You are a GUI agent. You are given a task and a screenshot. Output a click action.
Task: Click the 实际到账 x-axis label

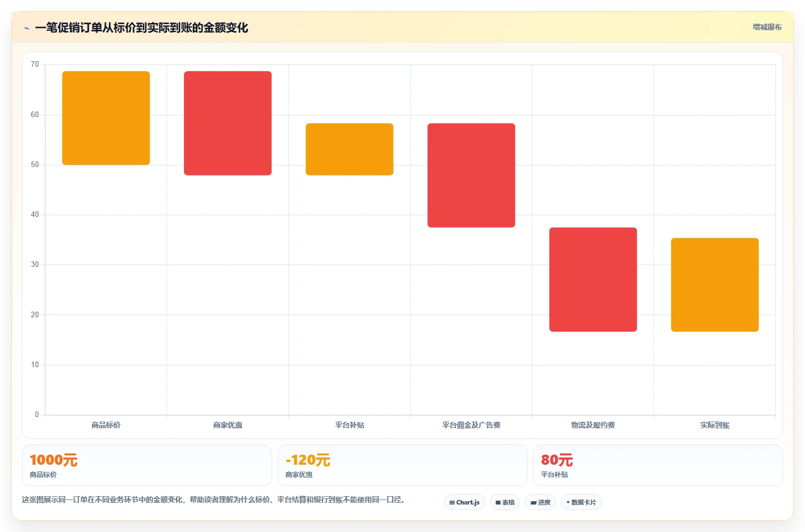click(x=715, y=425)
